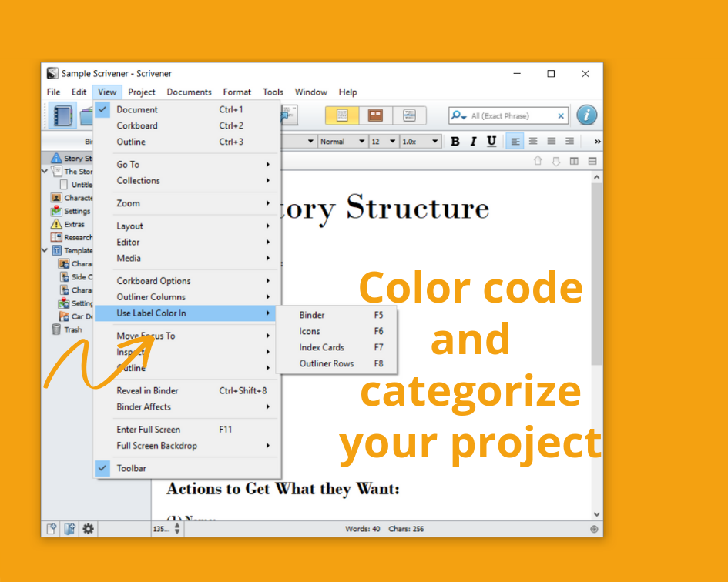Open the Project menu
This screenshot has width=728, height=582.
coord(141,92)
